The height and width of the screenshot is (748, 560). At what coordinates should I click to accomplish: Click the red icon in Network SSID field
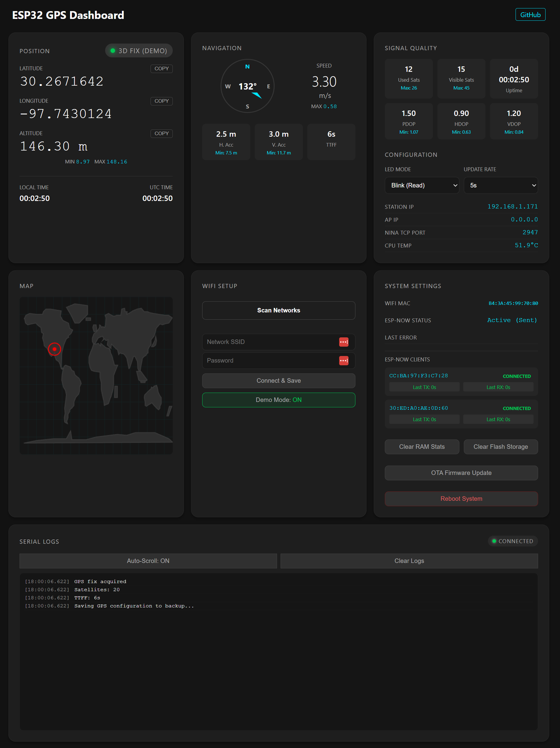pos(344,342)
